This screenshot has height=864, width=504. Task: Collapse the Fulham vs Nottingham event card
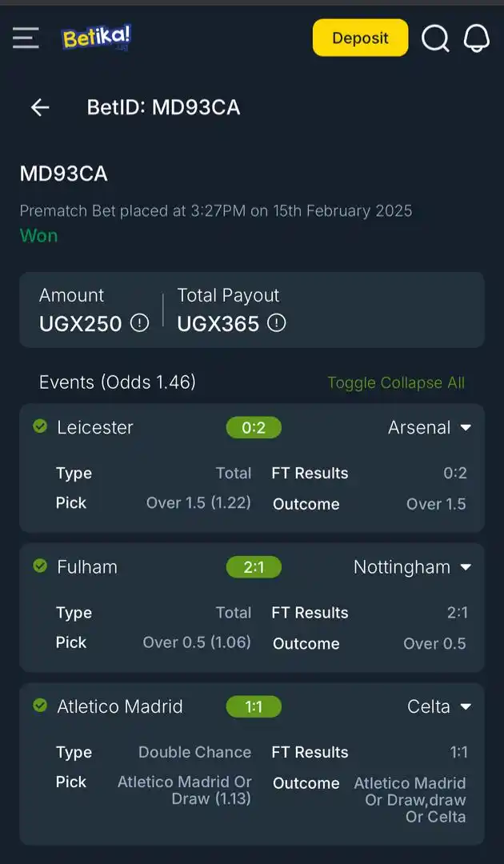[466, 566]
